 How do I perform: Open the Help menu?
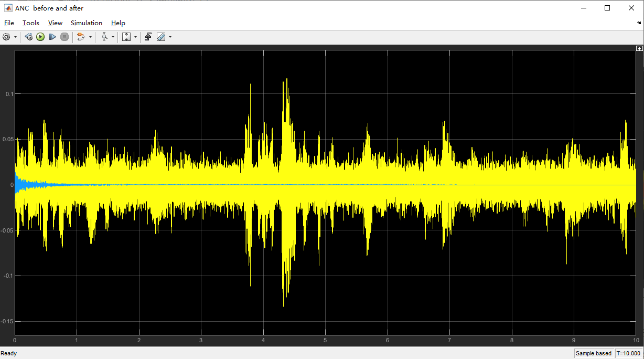pyautogui.click(x=118, y=23)
